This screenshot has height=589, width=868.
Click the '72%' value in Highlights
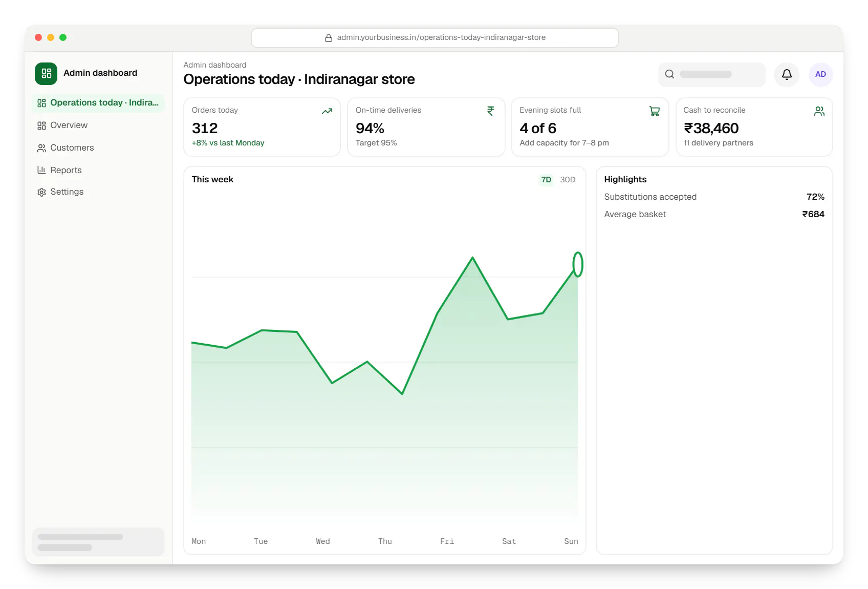(x=815, y=197)
